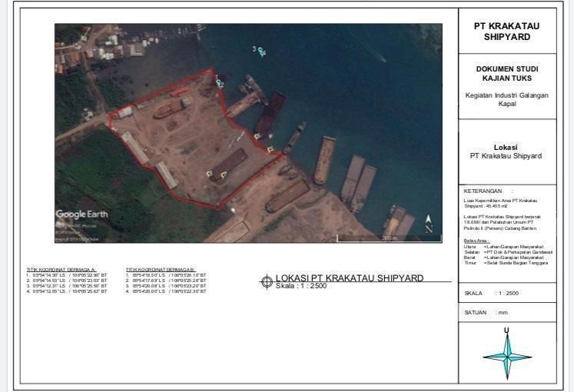Viewport: 574px width, 392px height.
Task: Click the Kegiatan Industri Galangan Kapal text
Action: tap(506, 99)
